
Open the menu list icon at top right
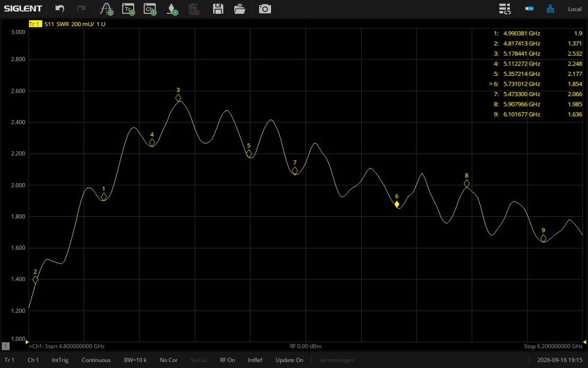click(505, 9)
